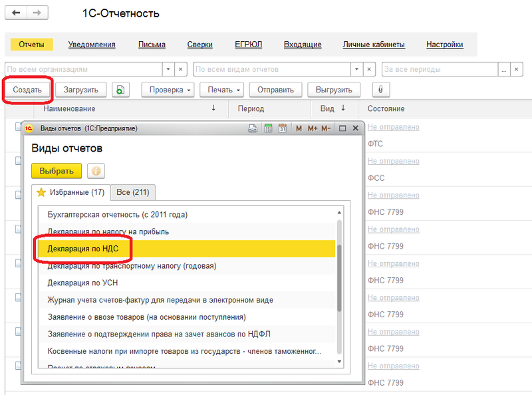Click the M- memory button
This screenshot has height=395, width=532.
(326, 128)
